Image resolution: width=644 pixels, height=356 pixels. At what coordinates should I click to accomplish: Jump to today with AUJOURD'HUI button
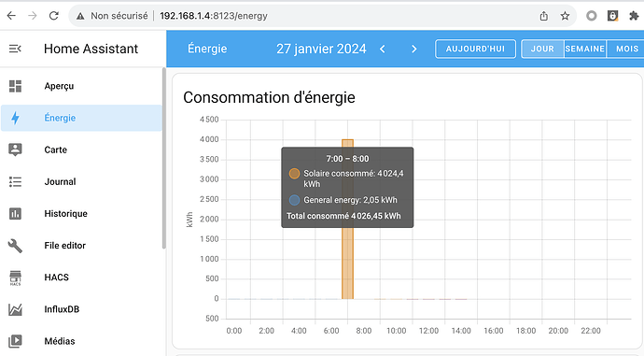click(475, 49)
